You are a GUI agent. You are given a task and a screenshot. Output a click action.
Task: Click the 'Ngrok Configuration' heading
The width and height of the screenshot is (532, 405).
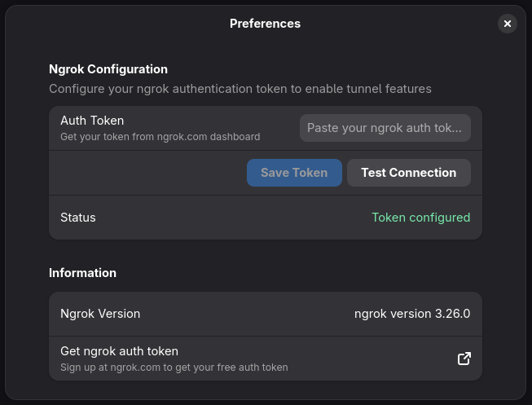tap(108, 69)
